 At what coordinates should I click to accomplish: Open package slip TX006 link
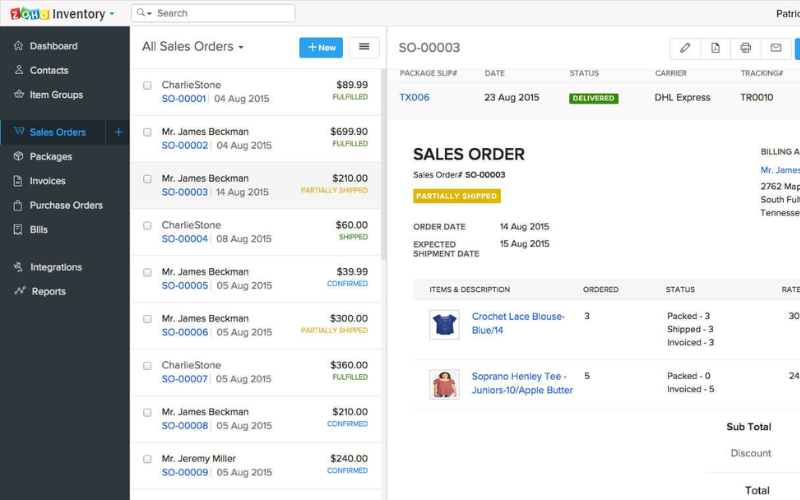click(x=414, y=97)
